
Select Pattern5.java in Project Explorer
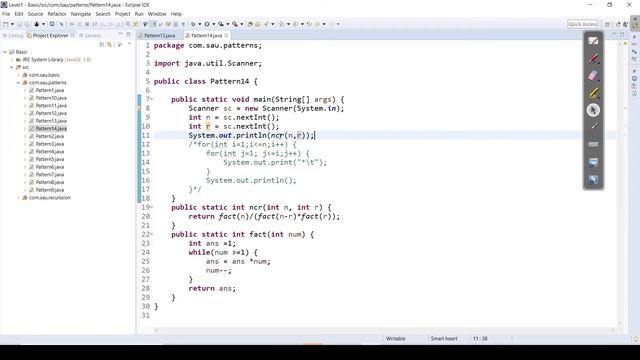(x=49, y=159)
